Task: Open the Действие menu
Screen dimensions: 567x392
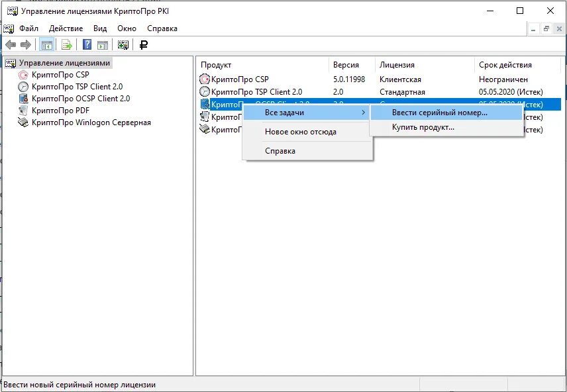Action: click(x=66, y=28)
